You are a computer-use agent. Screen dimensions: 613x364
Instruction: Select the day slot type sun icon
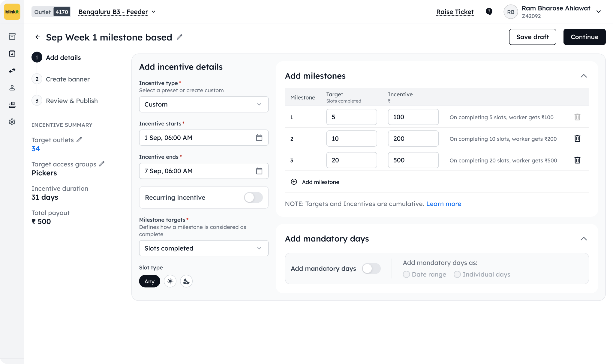170,281
